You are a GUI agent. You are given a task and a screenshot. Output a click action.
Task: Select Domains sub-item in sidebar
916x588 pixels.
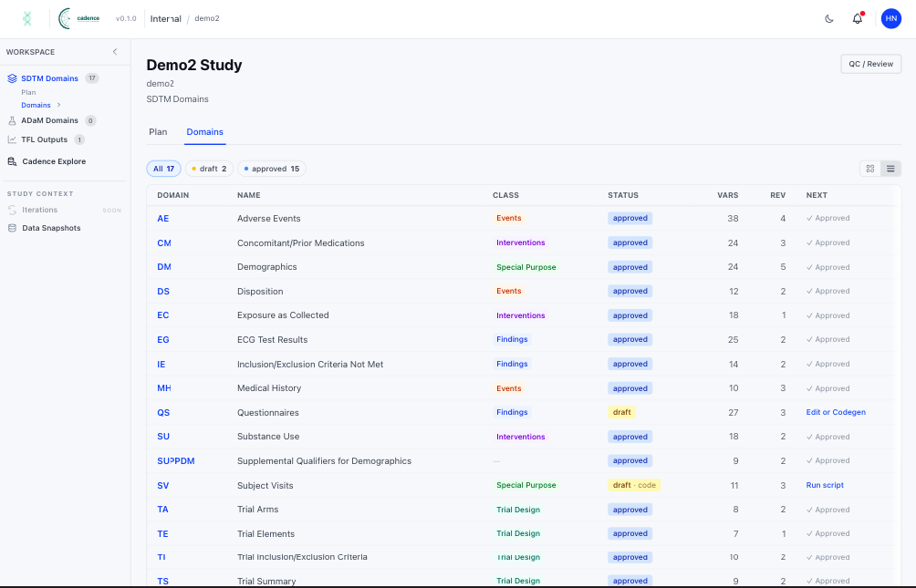(x=36, y=105)
